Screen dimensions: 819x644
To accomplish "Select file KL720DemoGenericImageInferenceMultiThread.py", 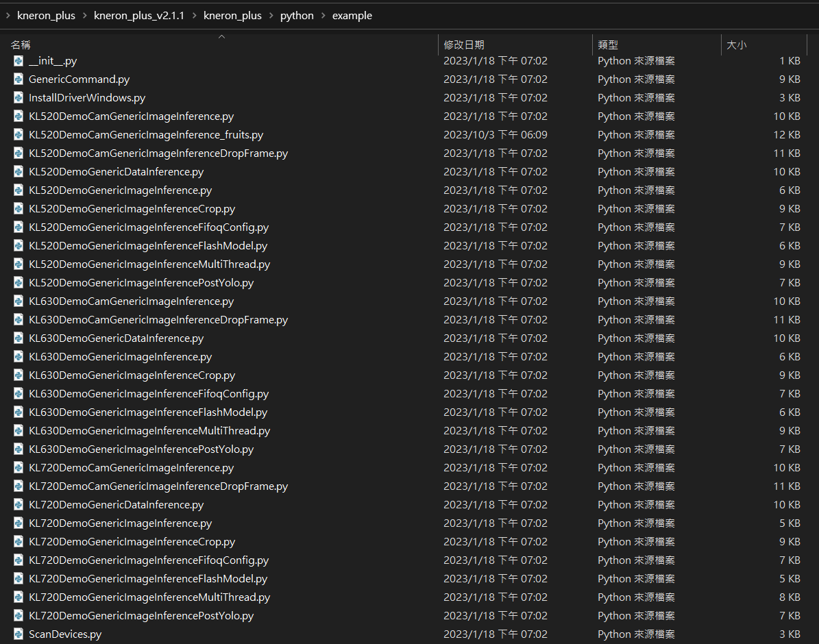I will (149, 597).
